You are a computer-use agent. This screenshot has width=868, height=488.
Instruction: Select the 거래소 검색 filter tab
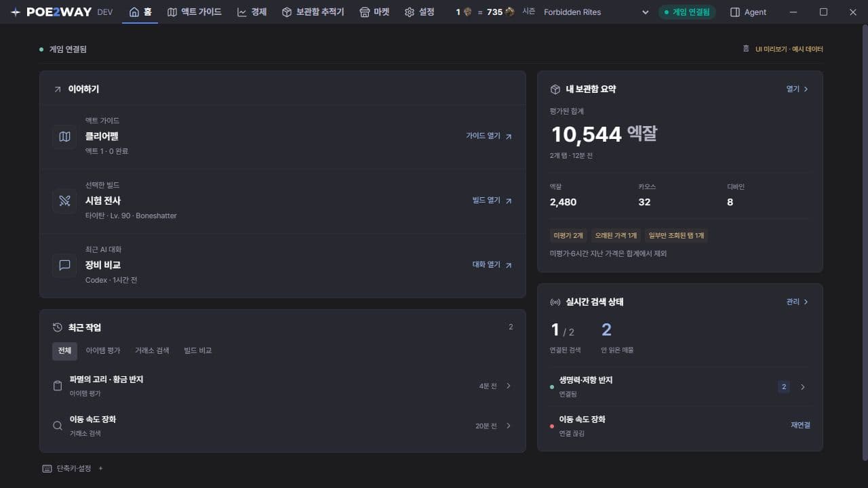pos(152,350)
